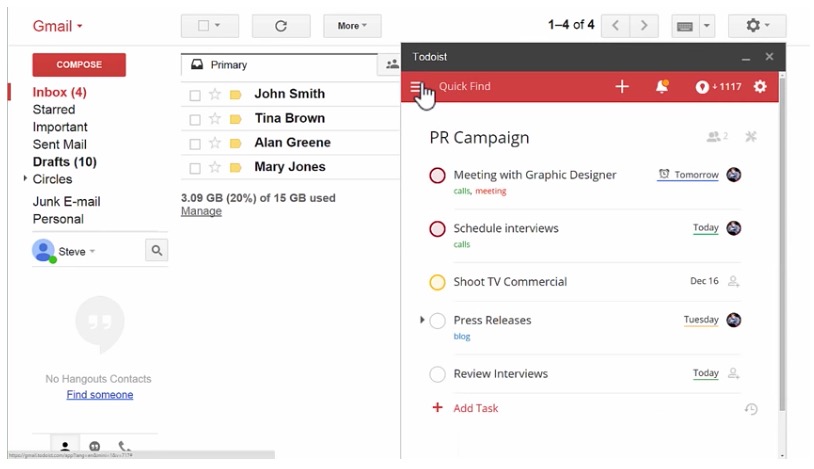Check the box for John Smith's email
Screen dimensions: 814x469
195,95
